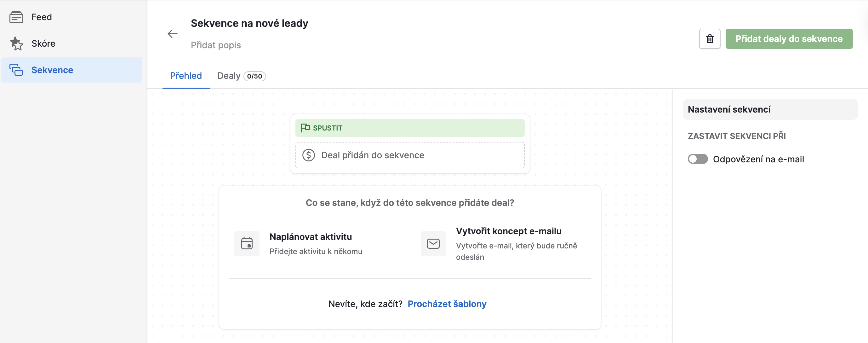This screenshot has width=868, height=343.
Task: Click the Sekvence na nové leady title
Action: 249,23
